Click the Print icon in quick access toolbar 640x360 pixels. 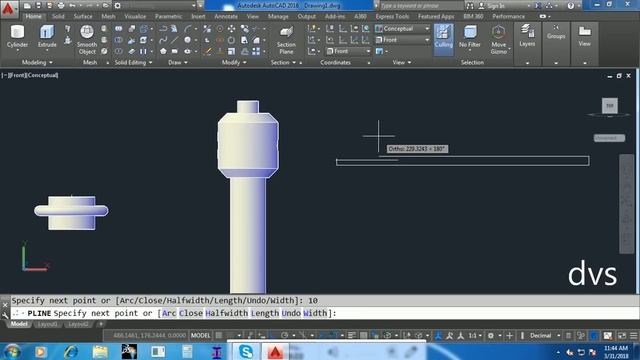(61, 6)
